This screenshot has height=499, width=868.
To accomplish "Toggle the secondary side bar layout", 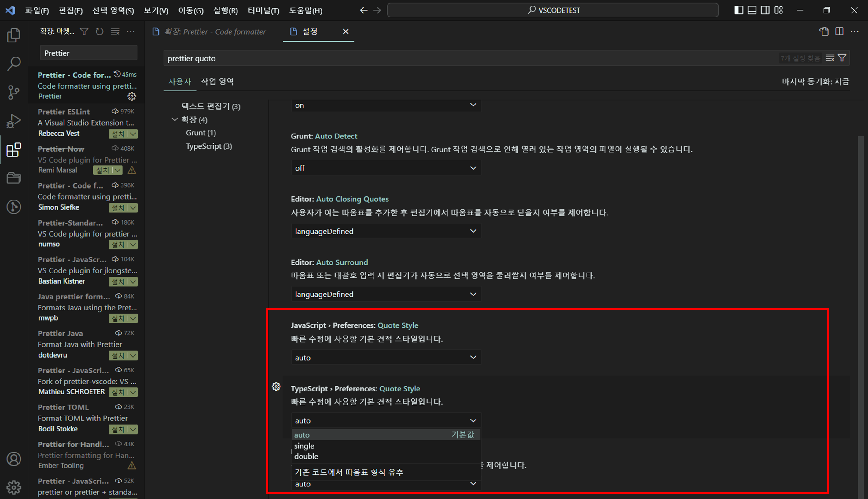I will click(x=765, y=10).
